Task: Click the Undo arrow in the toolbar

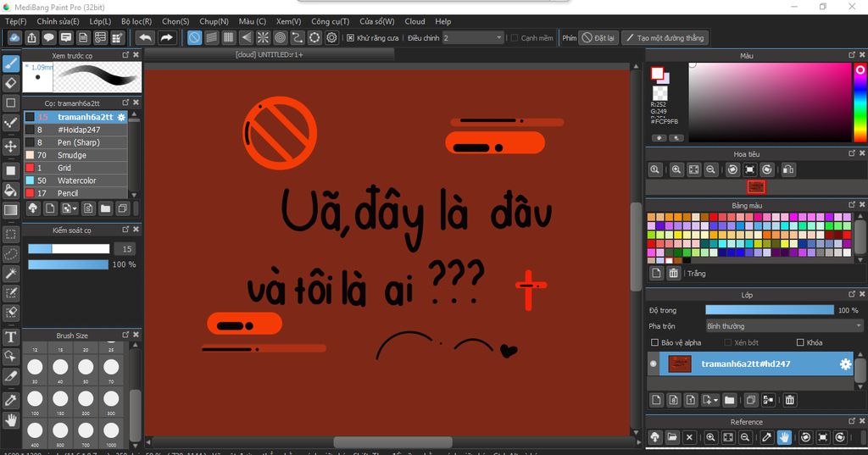Action: (146, 37)
